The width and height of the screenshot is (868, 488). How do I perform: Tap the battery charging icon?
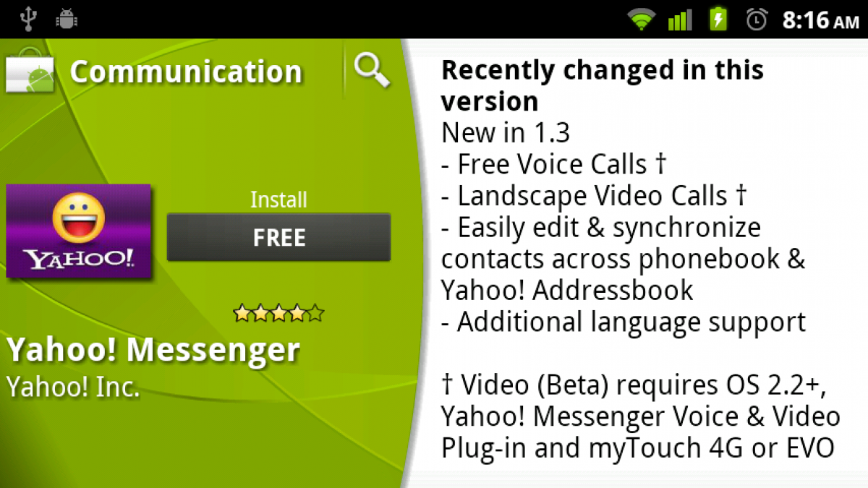coord(718,19)
